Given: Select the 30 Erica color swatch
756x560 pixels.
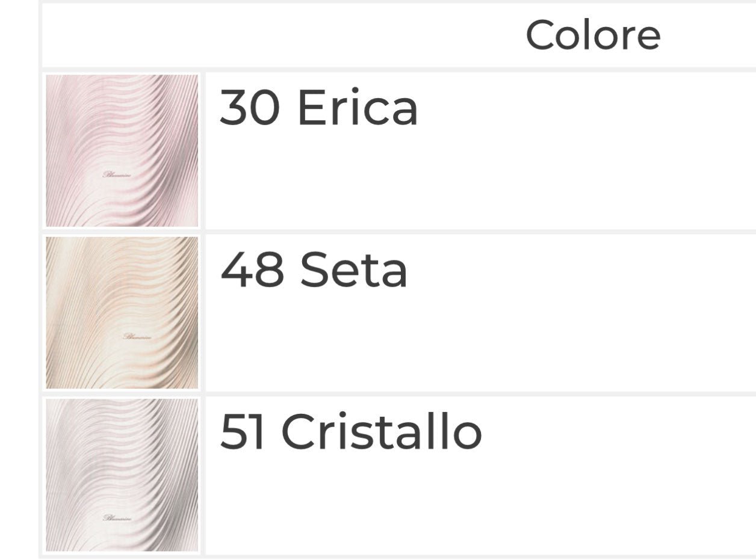Looking at the screenshot, I should tap(122, 150).
